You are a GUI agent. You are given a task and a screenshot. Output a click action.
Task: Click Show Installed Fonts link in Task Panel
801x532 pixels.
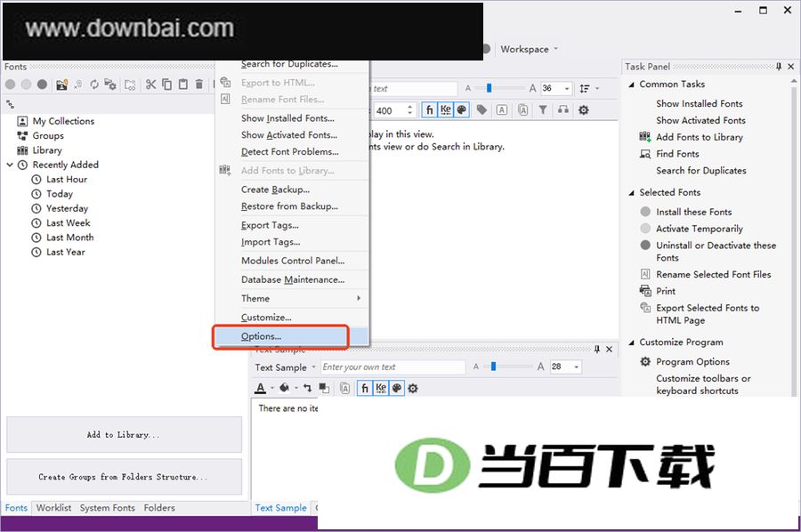click(x=699, y=104)
